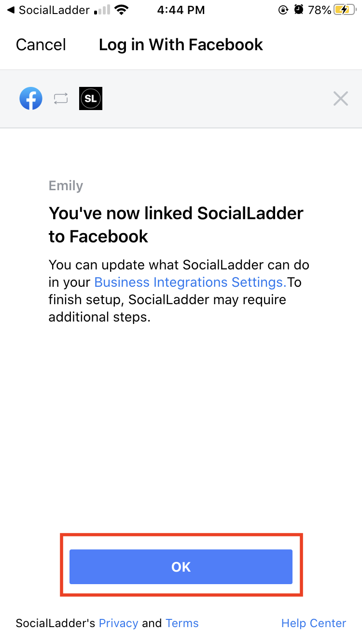Tap the rotation lock status icon
Image resolution: width=362 pixels, height=644 pixels.
click(x=284, y=10)
